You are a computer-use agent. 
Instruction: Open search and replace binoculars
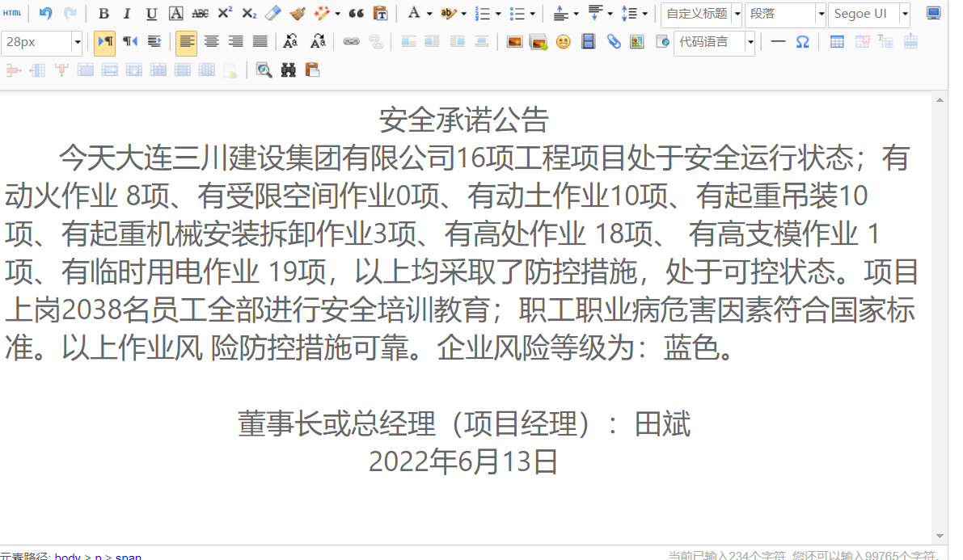[288, 69]
